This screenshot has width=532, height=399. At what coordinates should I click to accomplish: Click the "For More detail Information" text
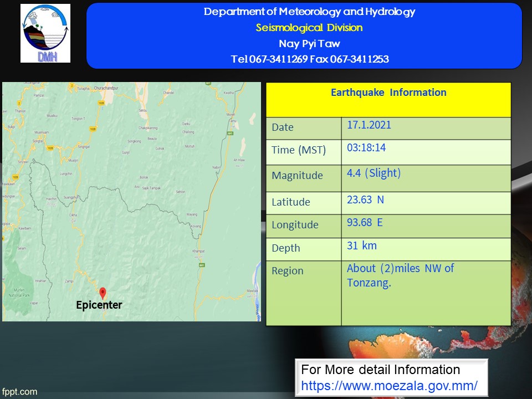click(x=380, y=370)
